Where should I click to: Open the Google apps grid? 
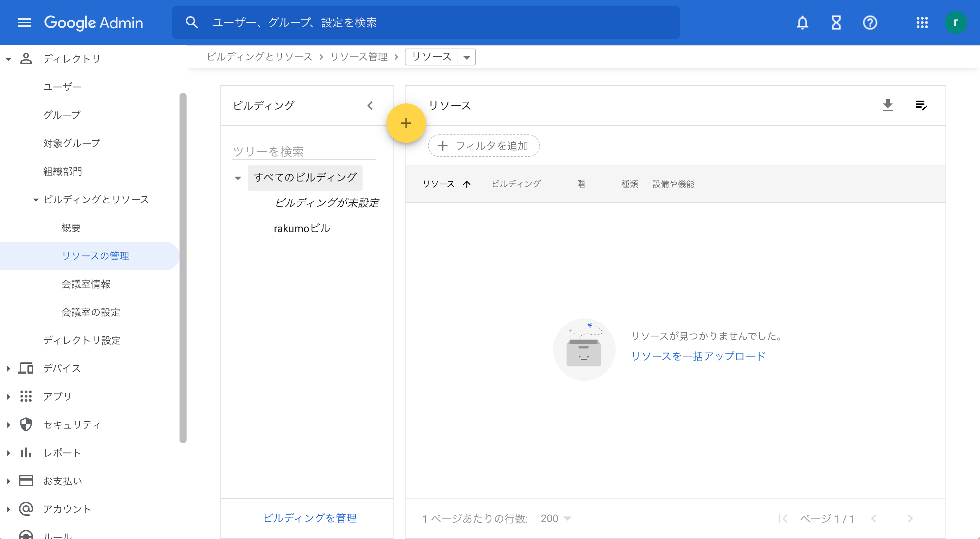(922, 23)
